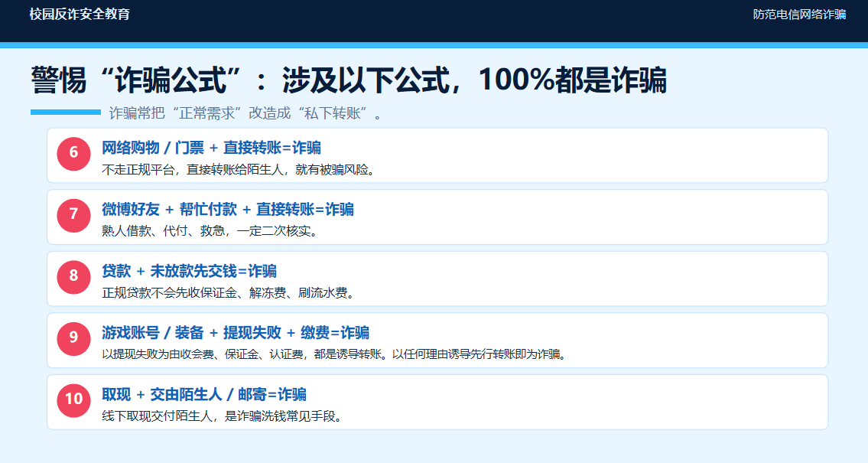Select the title 网络购物 / 门票 + 直接转账=诈骗

(x=212, y=148)
